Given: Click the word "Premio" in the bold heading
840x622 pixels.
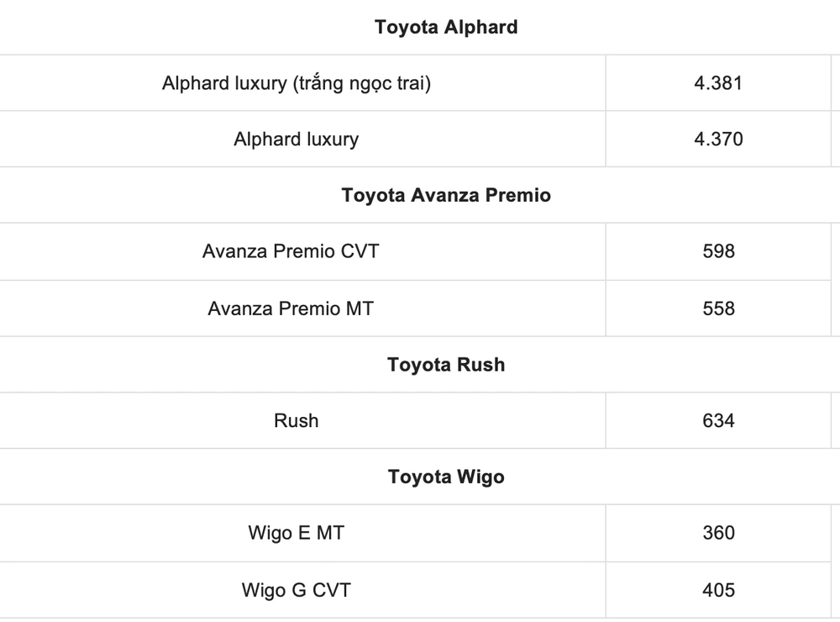Looking at the screenshot, I should point(517,195).
